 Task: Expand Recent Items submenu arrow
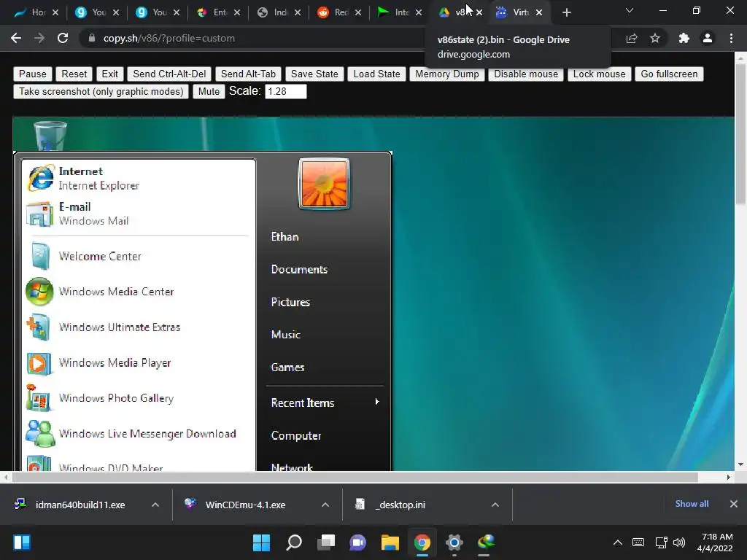377,402
